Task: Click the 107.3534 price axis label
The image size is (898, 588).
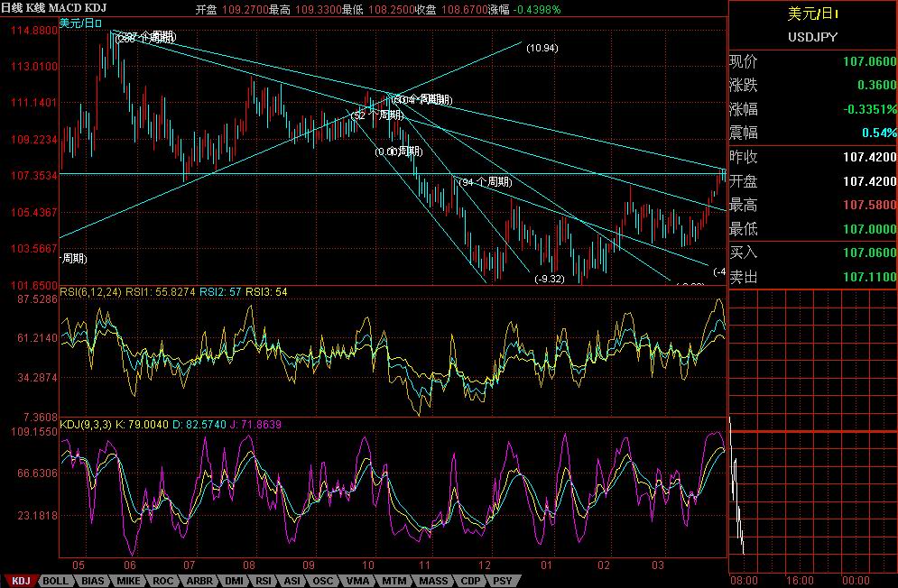Action: (x=34, y=176)
